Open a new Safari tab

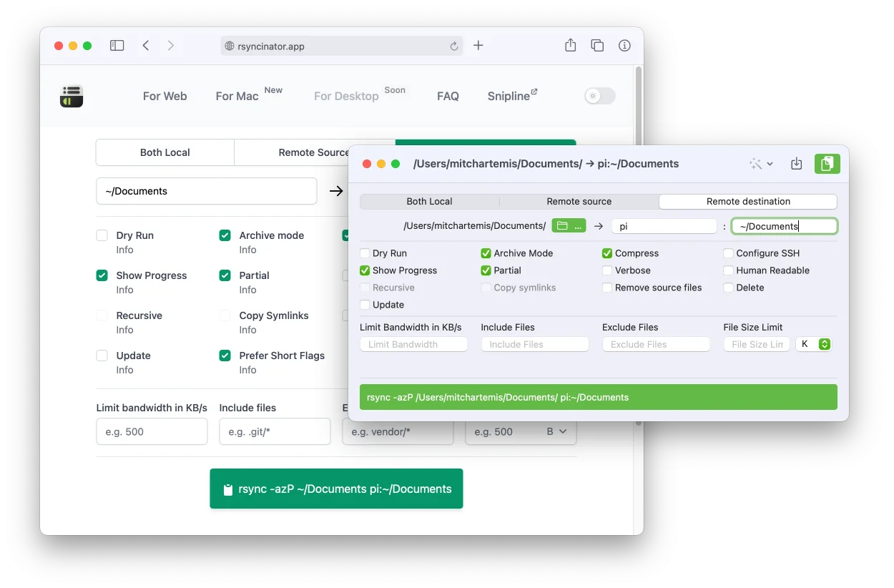coord(478,46)
